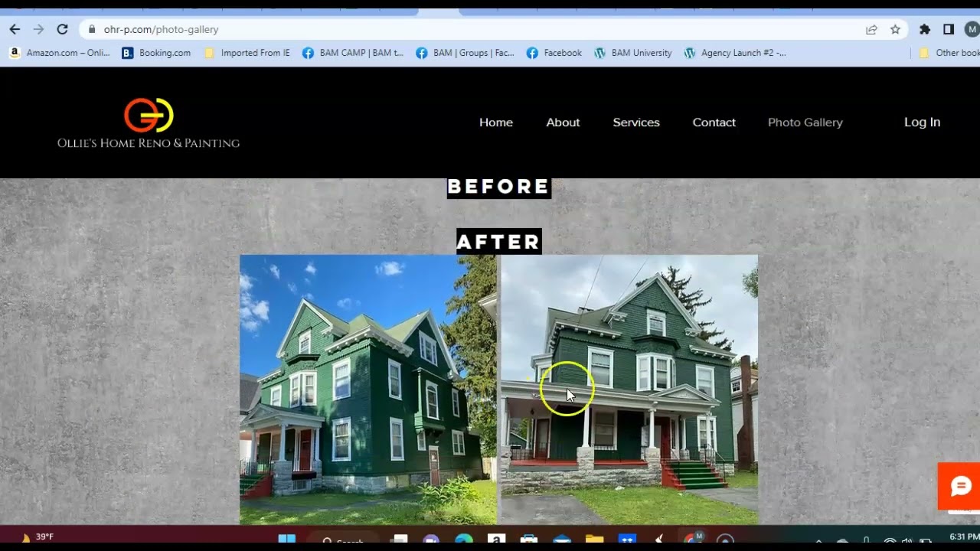Open the Chrome profile avatar M
Screen dimensions: 980x551
(972, 29)
